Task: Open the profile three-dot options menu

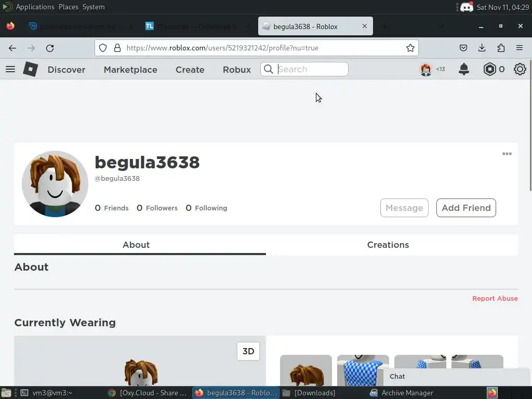Action: 507,154
